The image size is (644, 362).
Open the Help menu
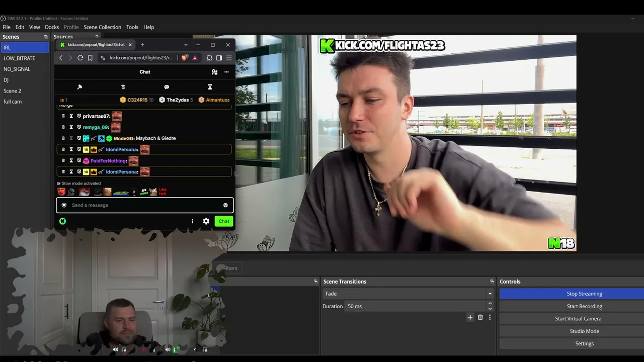(148, 27)
